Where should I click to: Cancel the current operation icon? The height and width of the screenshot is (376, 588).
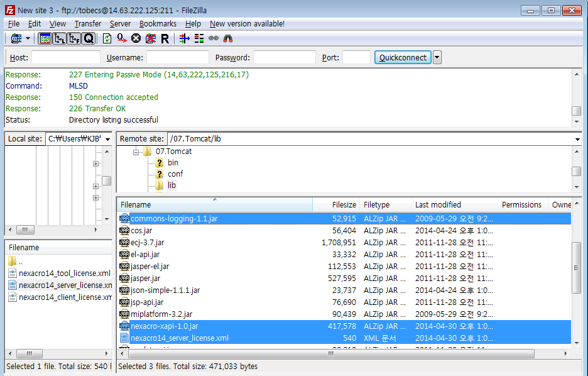[x=136, y=38]
